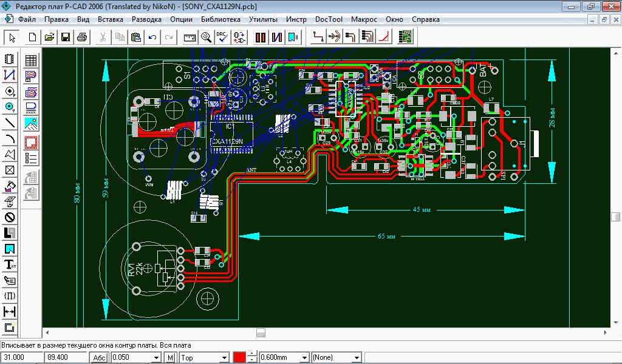Select the place polygon tool
Image resolution: width=622 pixels, height=364 pixels.
point(10,154)
